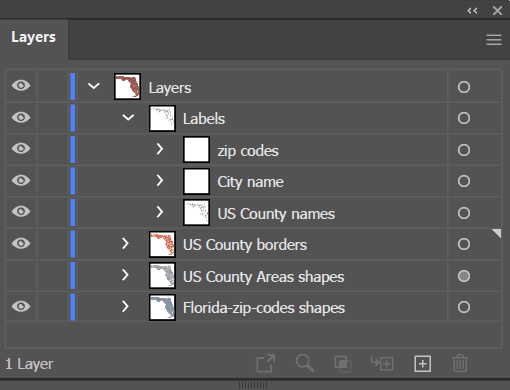The width and height of the screenshot is (510, 390).
Task: Click the Labels layer thumbnail
Action: (x=162, y=118)
